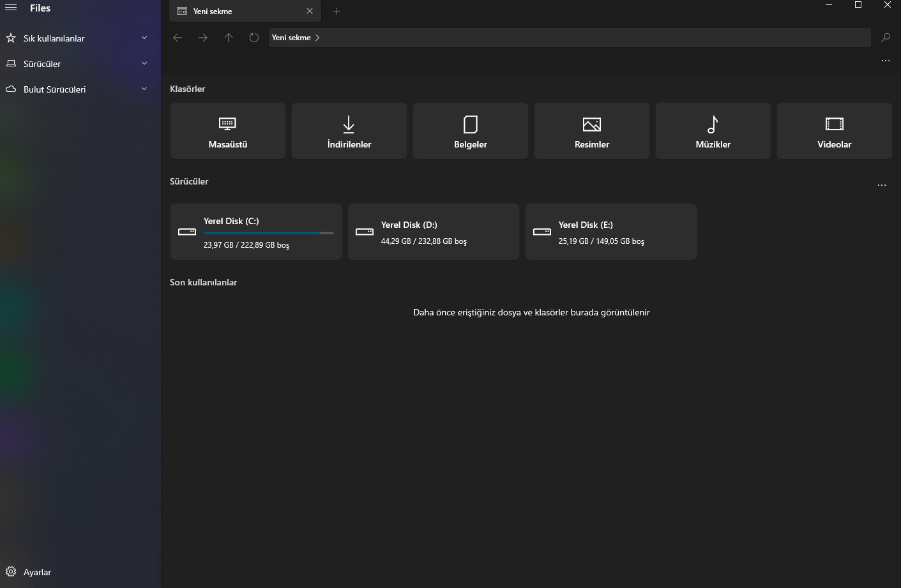Click the Sürücüler heading in main pane
This screenshot has width=901, height=588.
pyautogui.click(x=189, y=181)
